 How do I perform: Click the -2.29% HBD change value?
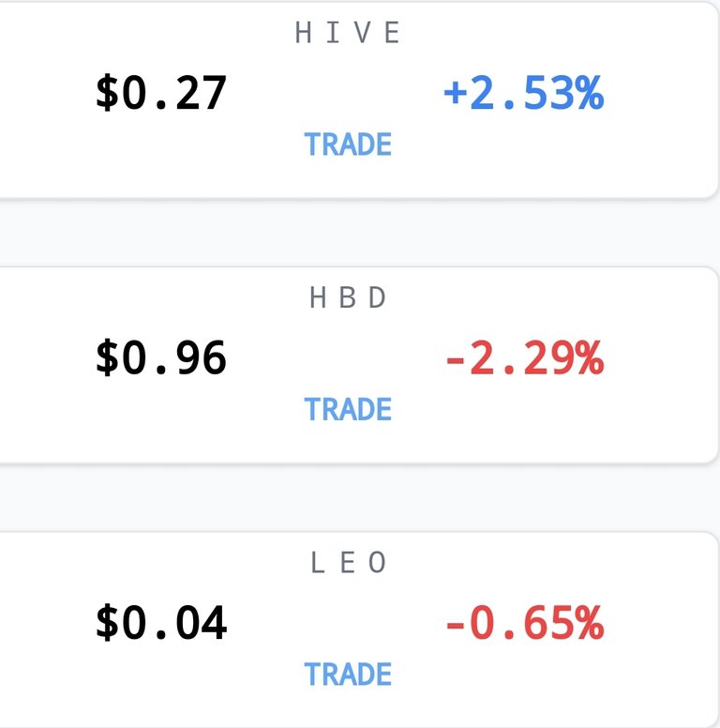point(524,357)
